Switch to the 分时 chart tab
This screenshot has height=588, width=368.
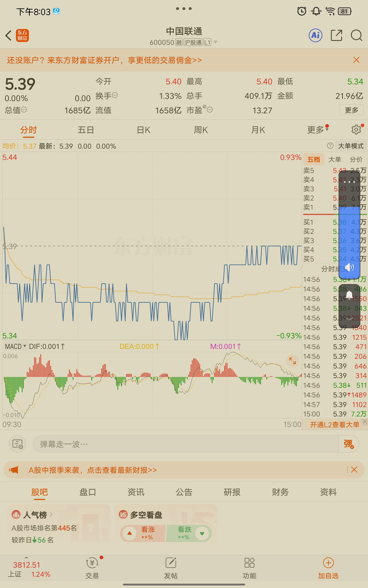tap(29, 130)
